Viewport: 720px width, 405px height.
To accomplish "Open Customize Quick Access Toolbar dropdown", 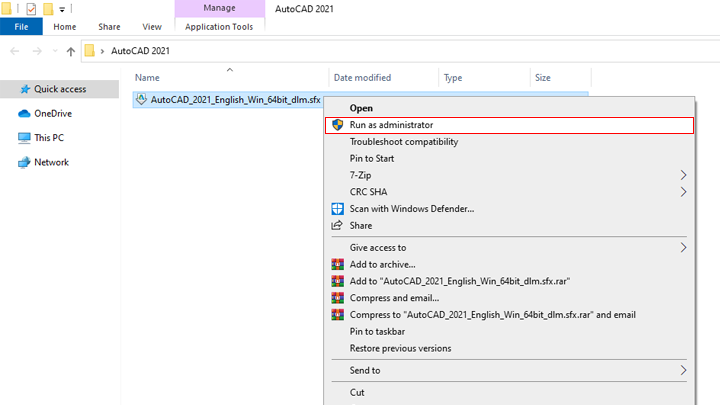I will (x=62, y=10).
